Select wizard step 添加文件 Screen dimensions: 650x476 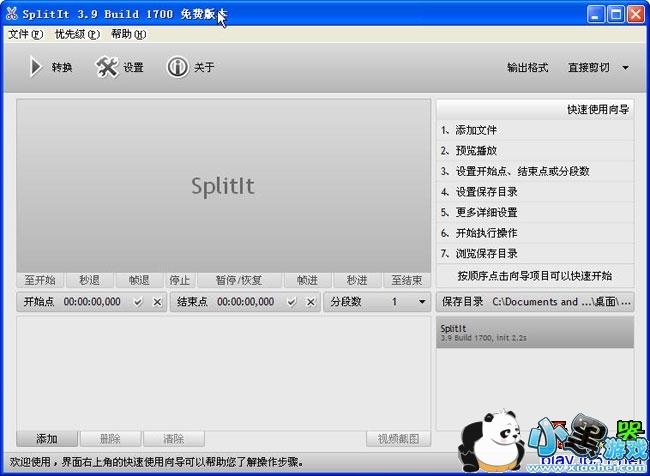click(x=476, y=130)
